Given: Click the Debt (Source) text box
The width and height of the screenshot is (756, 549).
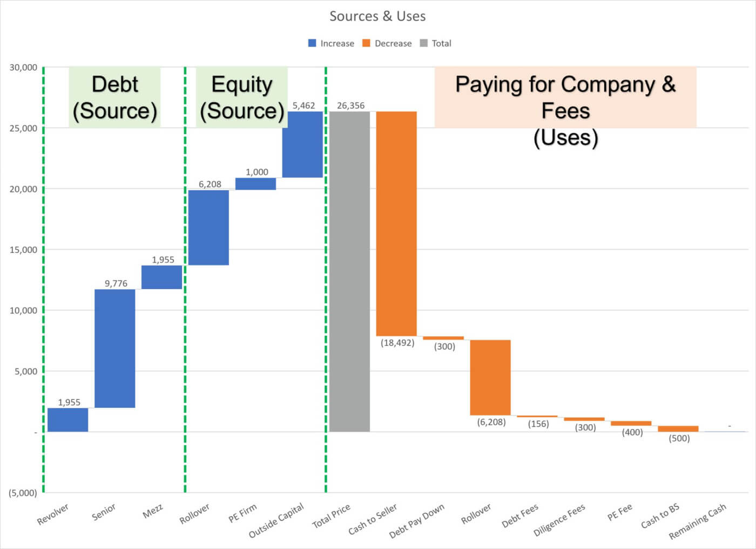Looking at the screenshot, I should pyautogui.click(x=114, y=97).
